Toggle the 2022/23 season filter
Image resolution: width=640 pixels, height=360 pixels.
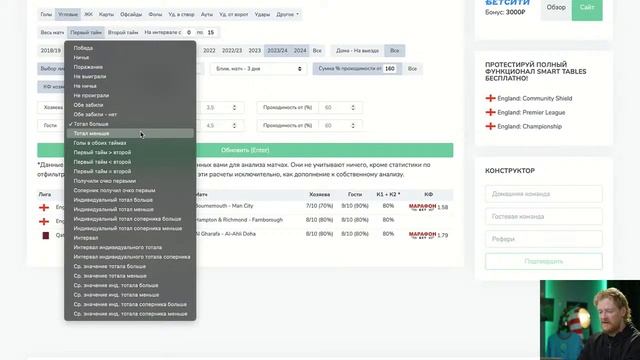[232, 51]
